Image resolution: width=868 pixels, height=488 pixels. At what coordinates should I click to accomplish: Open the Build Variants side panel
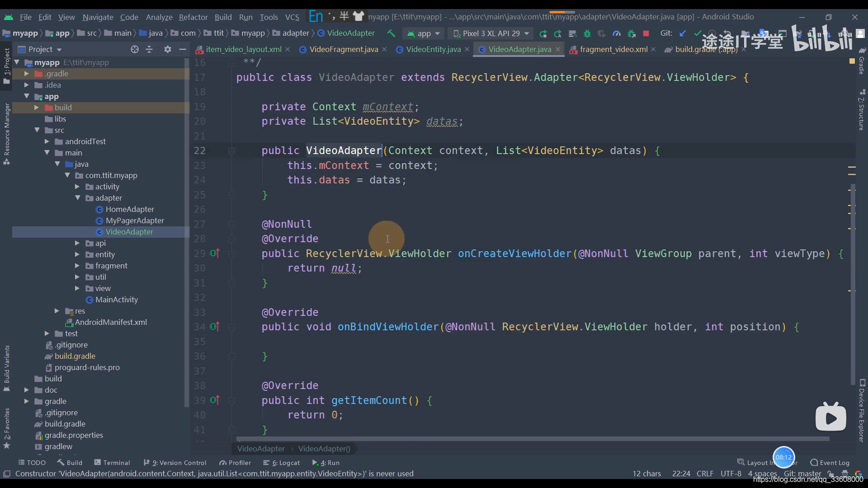pos(7,368)
